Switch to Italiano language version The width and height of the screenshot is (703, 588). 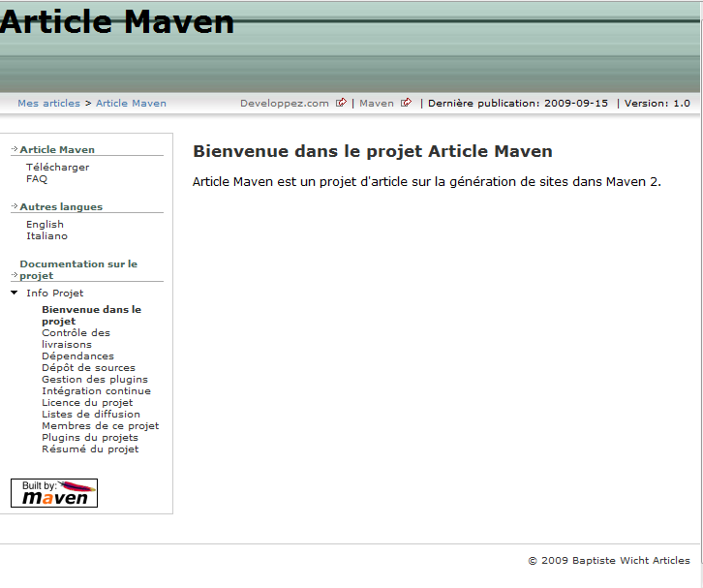(46, 235)
